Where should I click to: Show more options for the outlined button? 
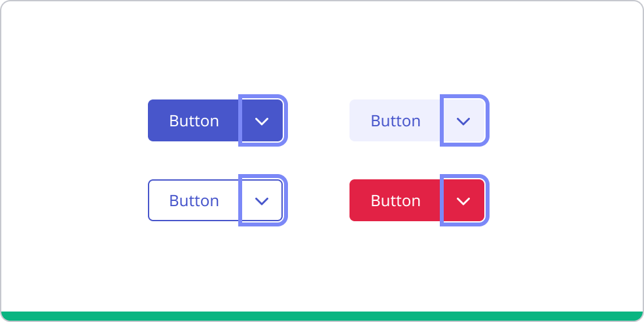(x=262, y=200)
